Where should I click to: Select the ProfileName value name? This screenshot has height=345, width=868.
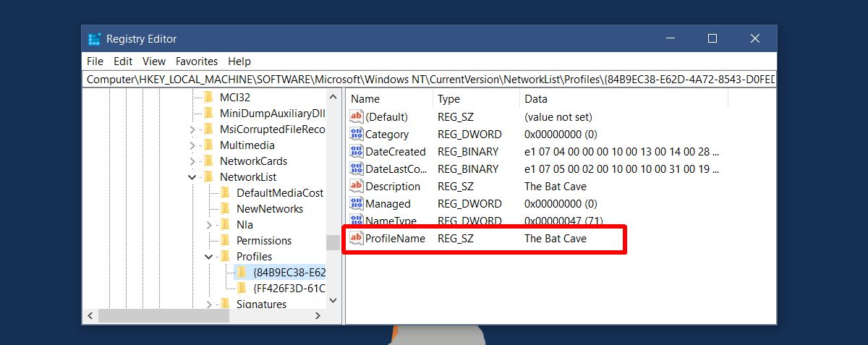click(x=395, y=238)
